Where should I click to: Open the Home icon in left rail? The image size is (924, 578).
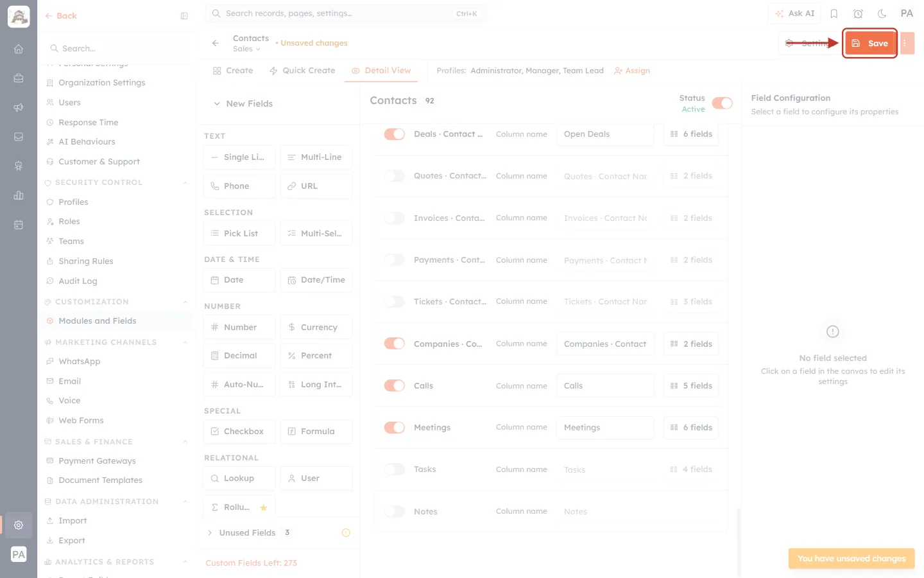[x=19, y=49]
